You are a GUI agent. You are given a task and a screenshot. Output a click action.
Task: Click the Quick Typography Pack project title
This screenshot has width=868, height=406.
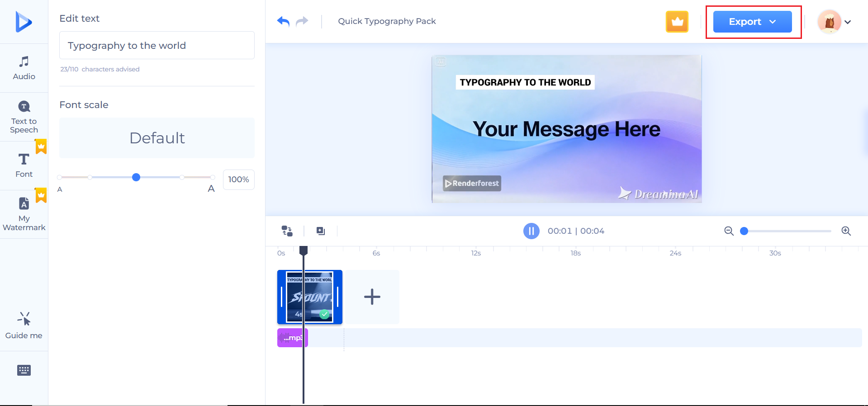point(387,21)
